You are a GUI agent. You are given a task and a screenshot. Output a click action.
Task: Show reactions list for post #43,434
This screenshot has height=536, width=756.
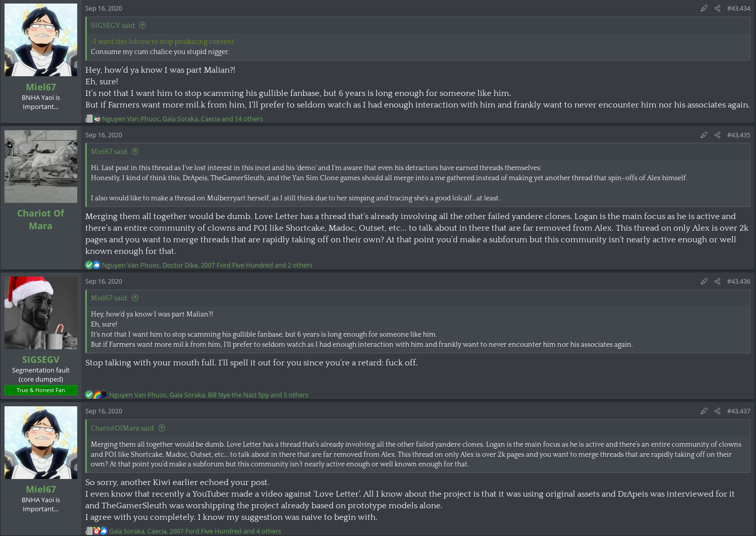[x=182, y=119]
